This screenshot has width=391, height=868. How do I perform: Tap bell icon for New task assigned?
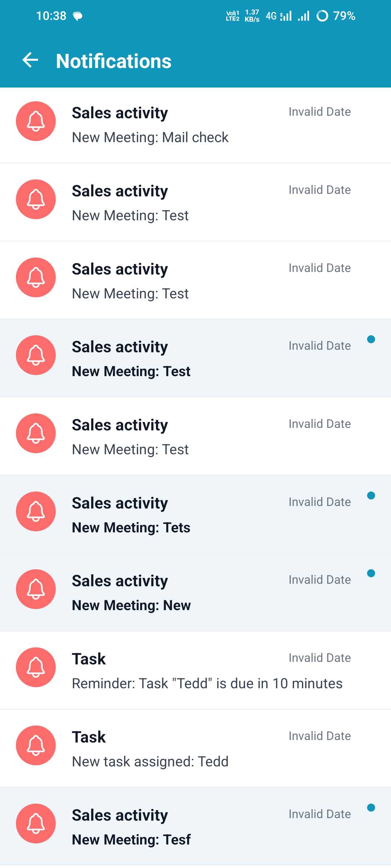(x=36, y=745)
